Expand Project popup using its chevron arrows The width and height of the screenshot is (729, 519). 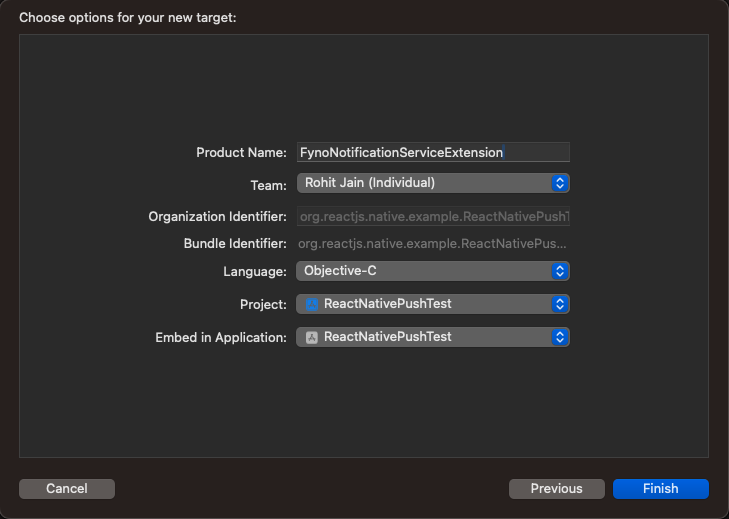[560, 304]
